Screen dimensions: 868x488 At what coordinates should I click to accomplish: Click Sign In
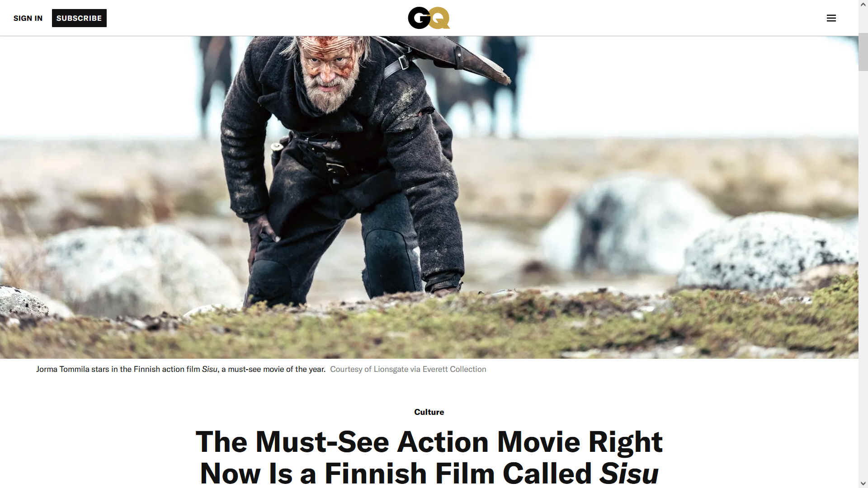(28, 18)
